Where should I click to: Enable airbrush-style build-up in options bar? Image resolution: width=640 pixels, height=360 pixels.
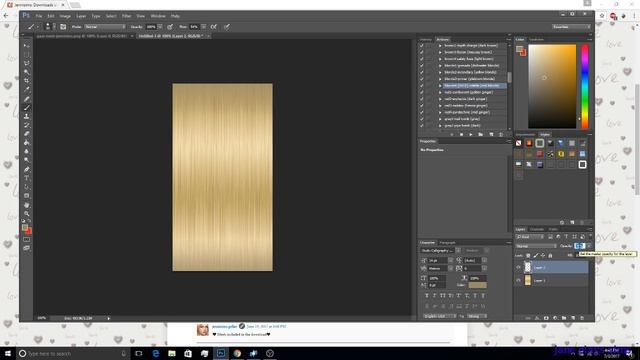click(213, 27)
